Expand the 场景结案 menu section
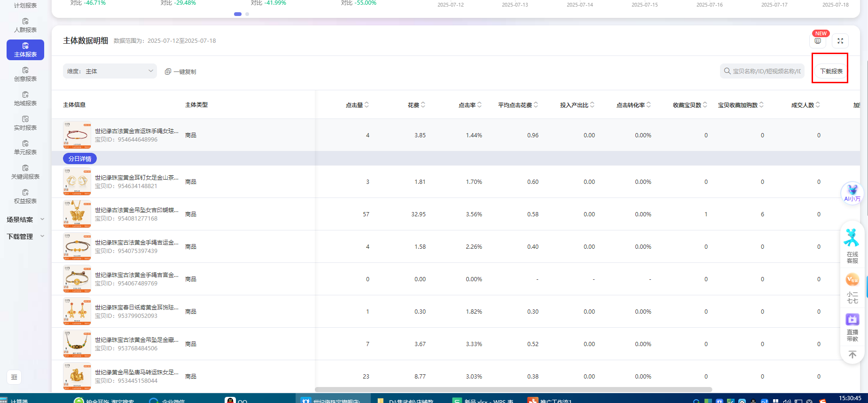The height and width of the screenshot is (403, 868). click(25, 220)
